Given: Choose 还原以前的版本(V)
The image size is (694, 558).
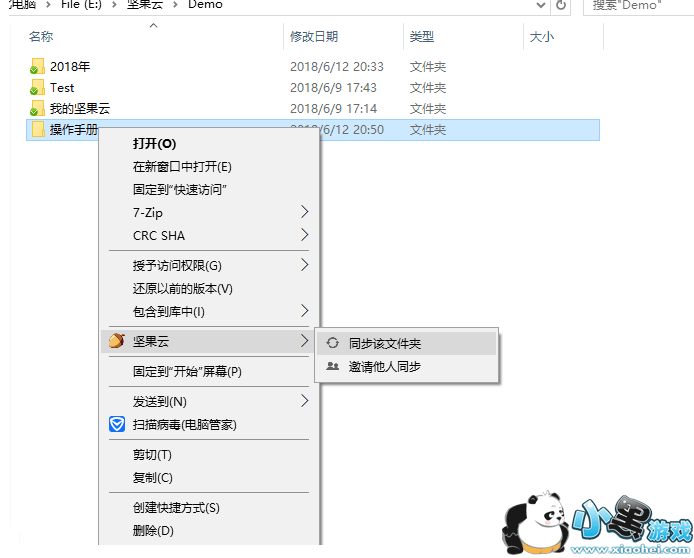Looking at the screenshot, I should click(208, 289).
